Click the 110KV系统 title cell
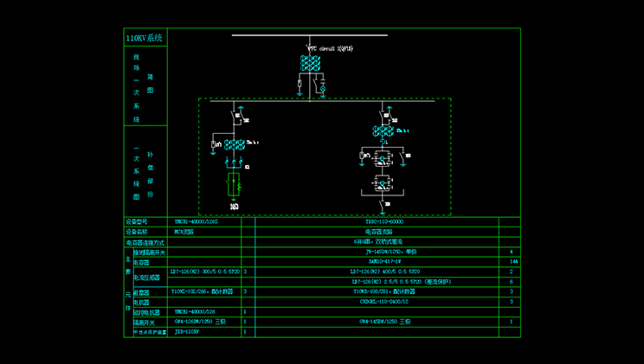This screenshot has height=364, width=644. (145, 38)
